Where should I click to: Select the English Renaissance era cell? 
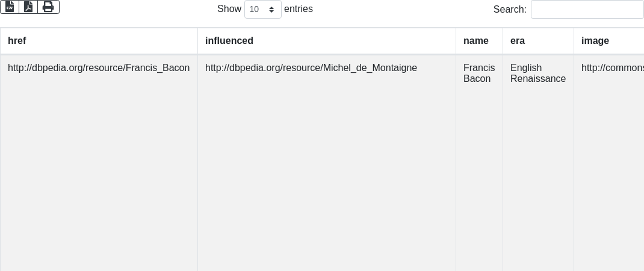[538, 73]
